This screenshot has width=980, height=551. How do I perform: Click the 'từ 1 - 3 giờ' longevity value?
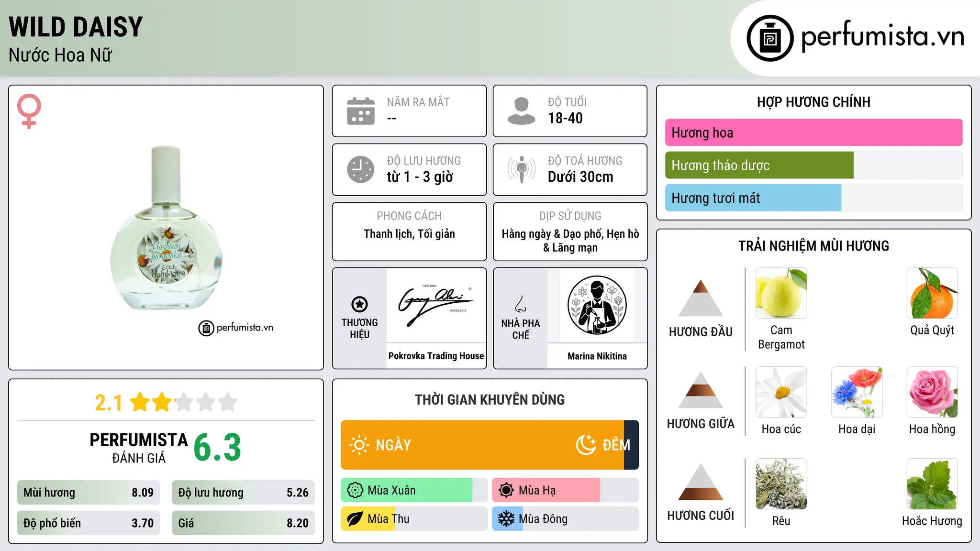coord(420,177)
